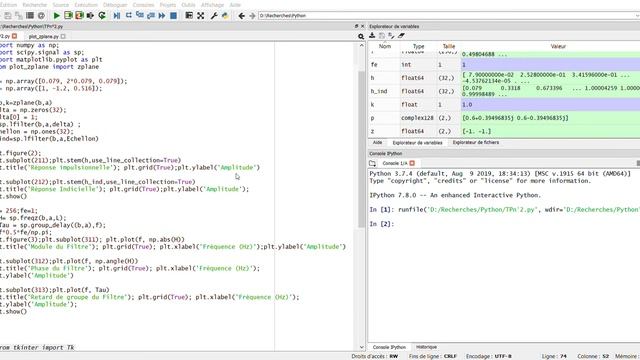Step return debugger button
Screen dimensions: 640x360
[151, 16]
